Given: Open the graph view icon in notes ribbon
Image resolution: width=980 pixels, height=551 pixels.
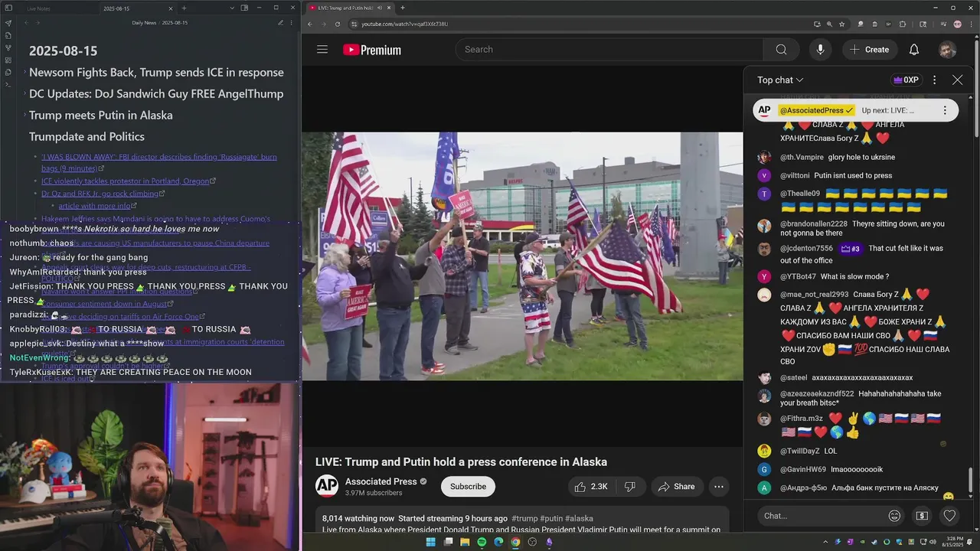Looking at the screenshot, I should (8, 47).
